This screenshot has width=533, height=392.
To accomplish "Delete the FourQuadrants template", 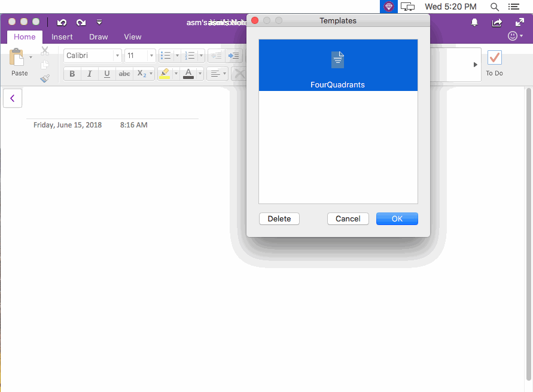I will [x=279, y=218].
